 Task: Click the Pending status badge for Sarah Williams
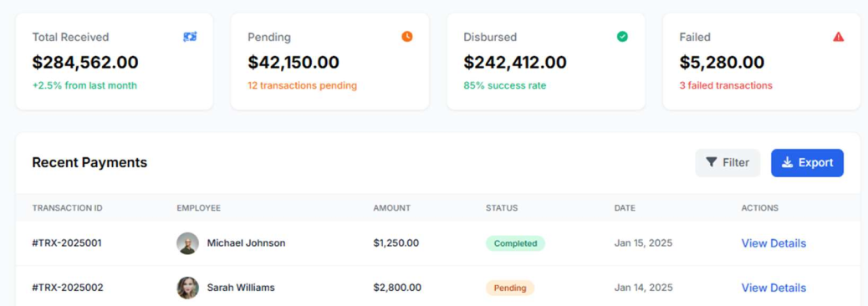click(510, 288)
